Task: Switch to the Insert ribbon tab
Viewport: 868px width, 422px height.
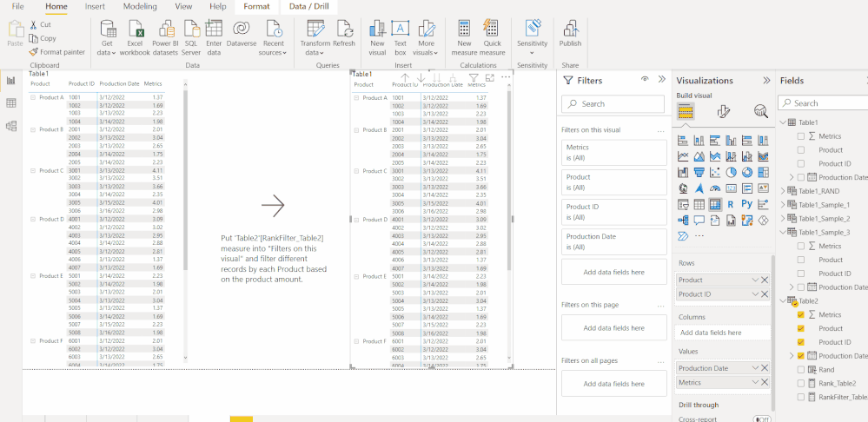Action: [x=95, y=7]
